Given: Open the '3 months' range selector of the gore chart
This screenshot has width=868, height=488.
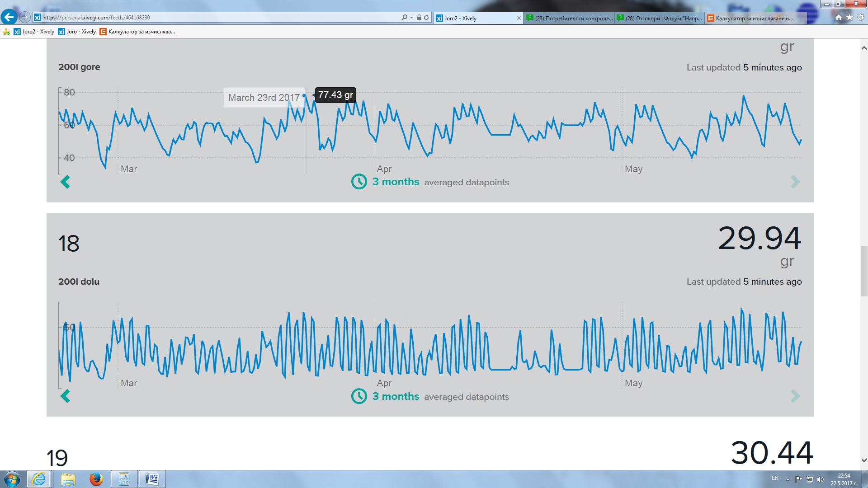Looking at the screenshot, I should (x=396, y=182).
